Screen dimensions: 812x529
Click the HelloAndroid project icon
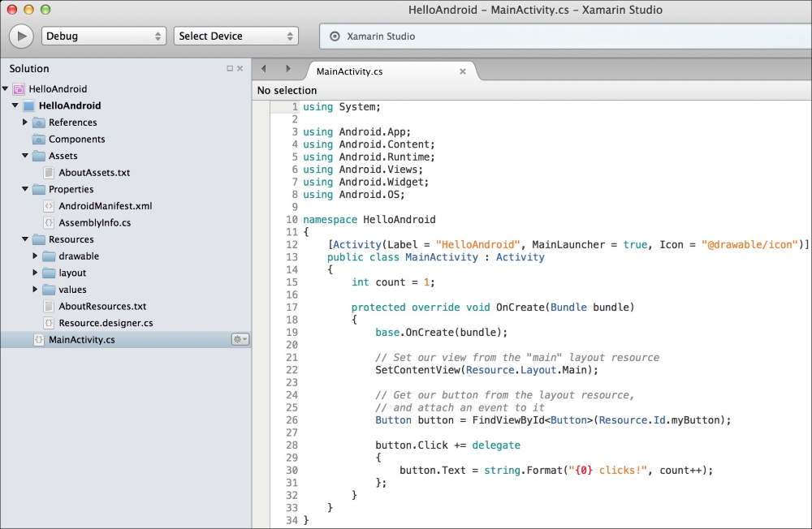pyautogui.click(x=29, y=105)
